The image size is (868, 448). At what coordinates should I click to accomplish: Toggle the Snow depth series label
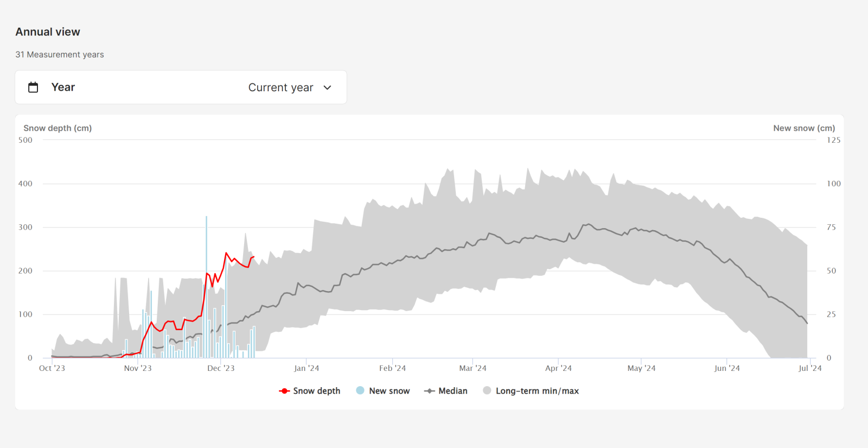pyautogui.click(x=316, y=391)
